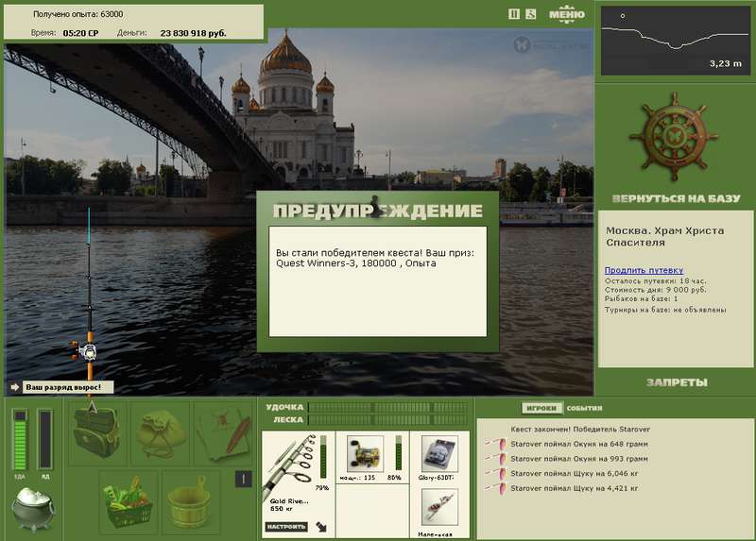The width and height of the screenshot is (756, 541).
Task: Select the reel thumbnail
Action: [x=365, y=454]
